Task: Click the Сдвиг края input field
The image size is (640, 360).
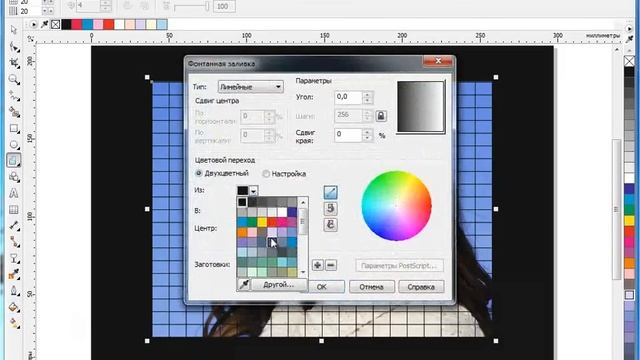Action: [348, 135]
